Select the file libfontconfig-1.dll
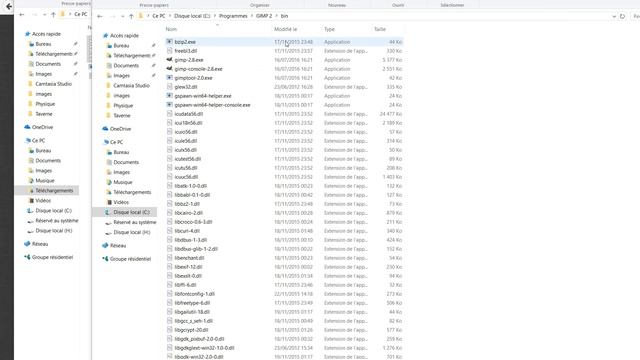The image size is (640, 360). point(195,294)
